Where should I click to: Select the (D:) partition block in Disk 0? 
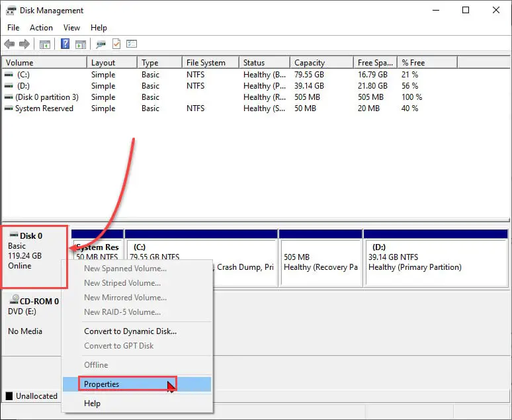point(436,261)
